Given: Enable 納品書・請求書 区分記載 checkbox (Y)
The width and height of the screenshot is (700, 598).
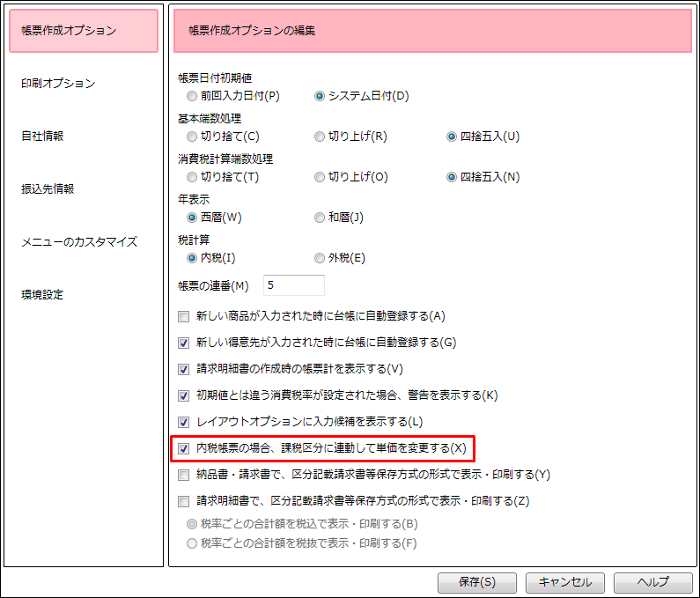Looking at the screenshot, I should [x=183, y=475].
